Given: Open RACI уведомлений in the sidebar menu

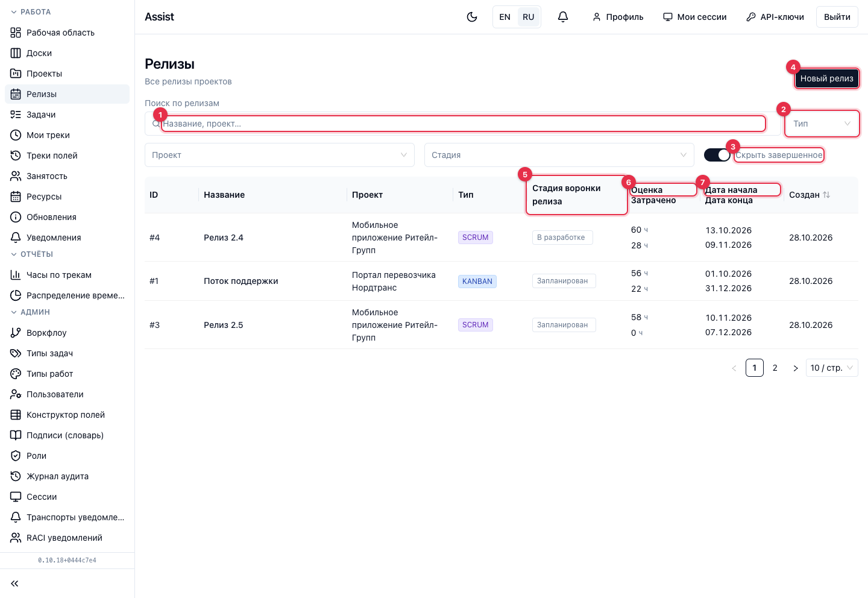Looking at the screenshot, I should pos(67,538).
